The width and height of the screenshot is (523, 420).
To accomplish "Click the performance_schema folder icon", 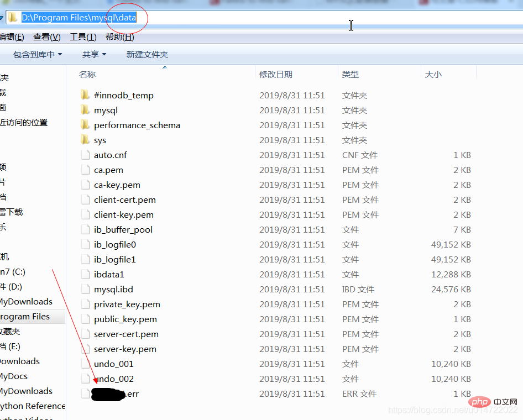I will [x=85, y=125].
